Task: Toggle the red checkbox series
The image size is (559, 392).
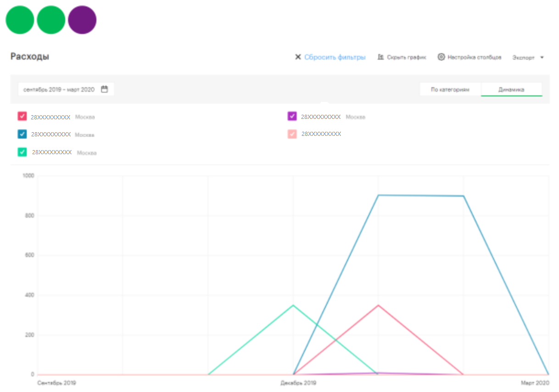Action: [22, 116]
